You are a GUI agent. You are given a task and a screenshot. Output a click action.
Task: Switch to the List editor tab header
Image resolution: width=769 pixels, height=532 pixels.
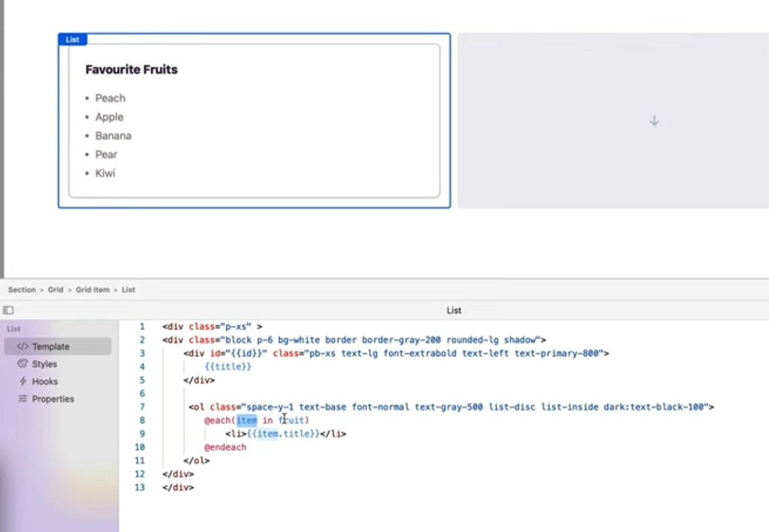(x=454, y=310)
